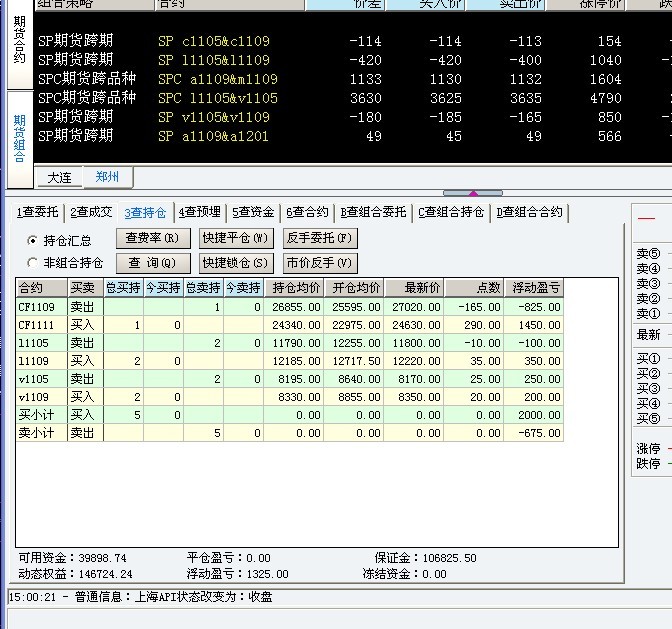Select the SP l1105&l1109 combination row
This screenshot has width=672, height=629.
(353, 60)
